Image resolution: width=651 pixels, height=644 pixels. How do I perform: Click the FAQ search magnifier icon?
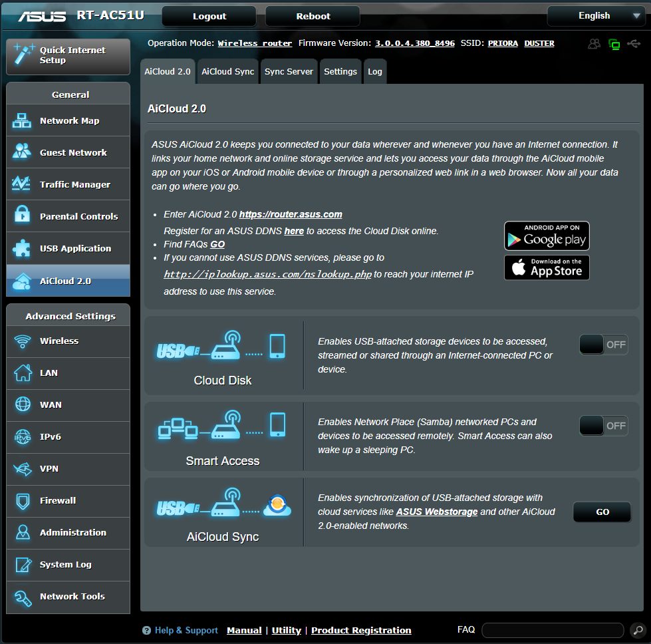coord(638,630)
